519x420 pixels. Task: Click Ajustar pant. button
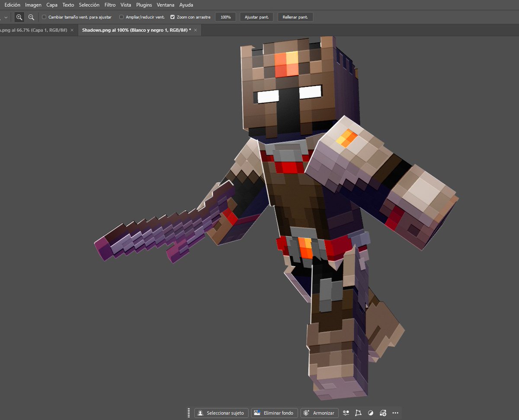[257, 17]
